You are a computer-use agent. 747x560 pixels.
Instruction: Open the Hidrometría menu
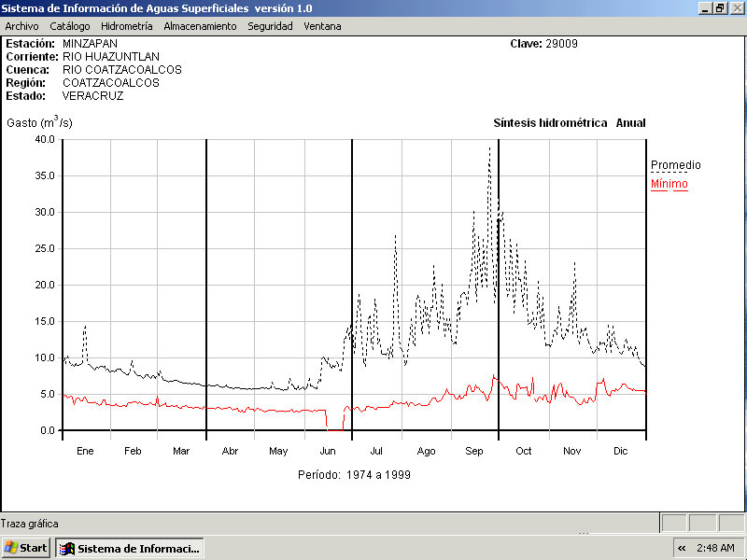point(126,26)
